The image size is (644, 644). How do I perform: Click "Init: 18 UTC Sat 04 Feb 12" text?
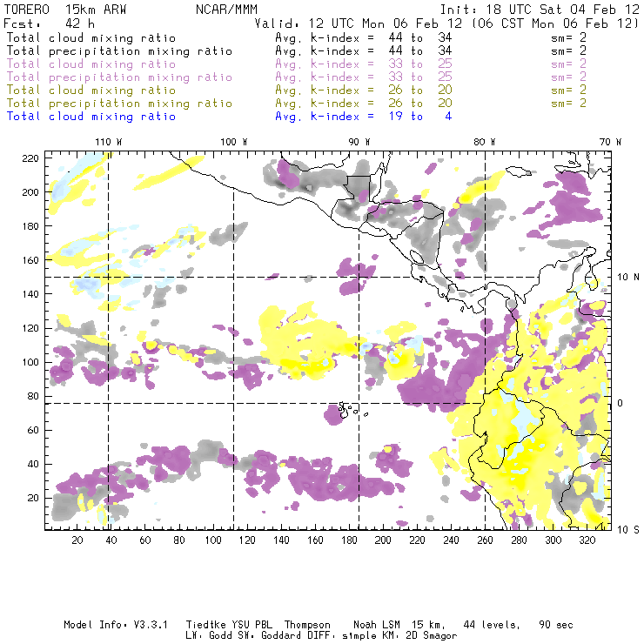[x=540, y=10]
